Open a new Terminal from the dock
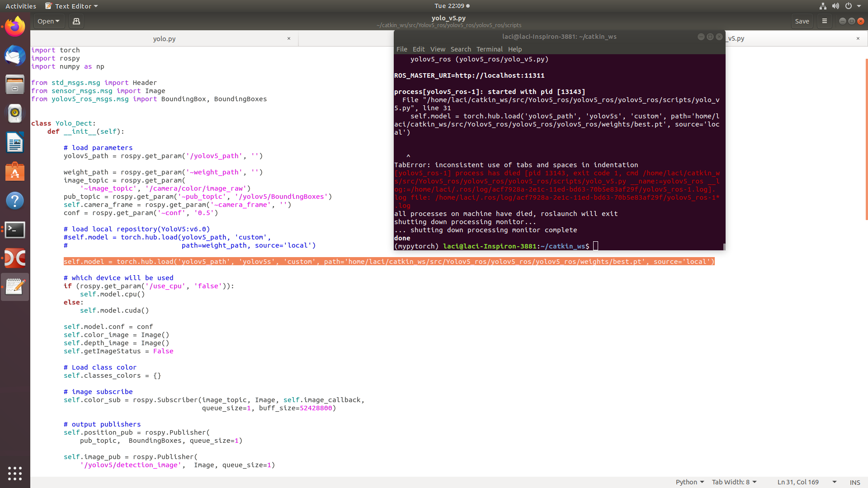Viewport: 868px width, 488px height. click(15, 230)
